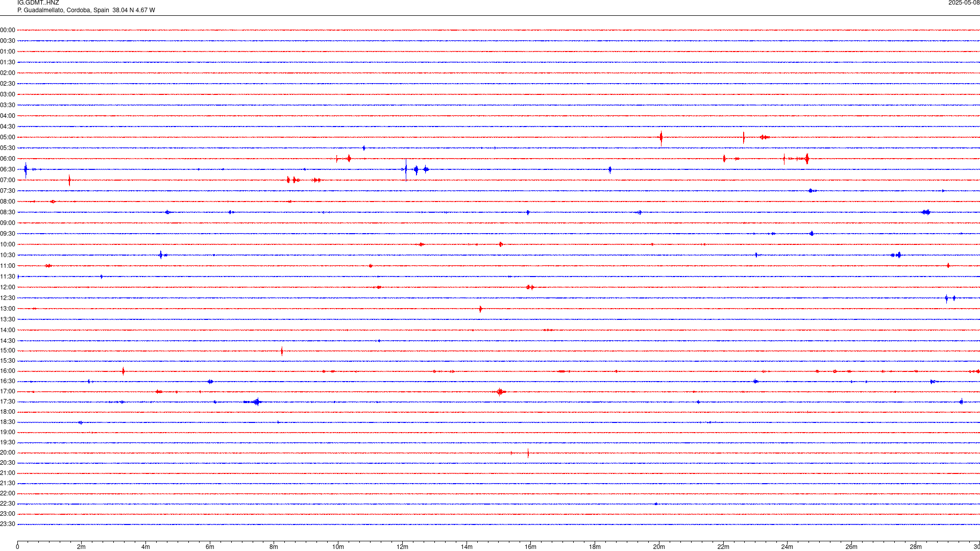Viewport: 980px width, 551px height.
Task: Click the 17:30 time row label
Action: point(8,402)
